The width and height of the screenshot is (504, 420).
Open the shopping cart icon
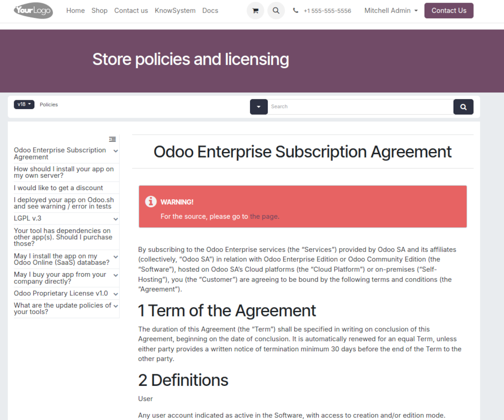(255, 11)
